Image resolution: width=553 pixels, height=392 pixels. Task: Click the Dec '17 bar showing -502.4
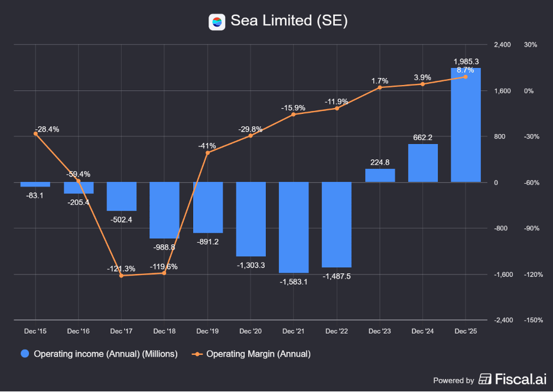pyautogui.click(x=121, y=197)
